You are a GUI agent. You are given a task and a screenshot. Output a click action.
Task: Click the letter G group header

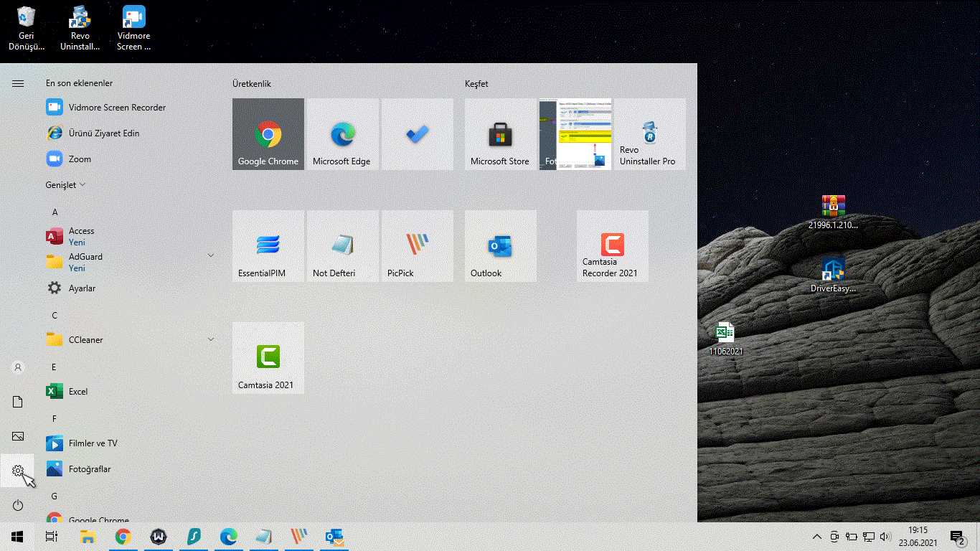[55, 496]
